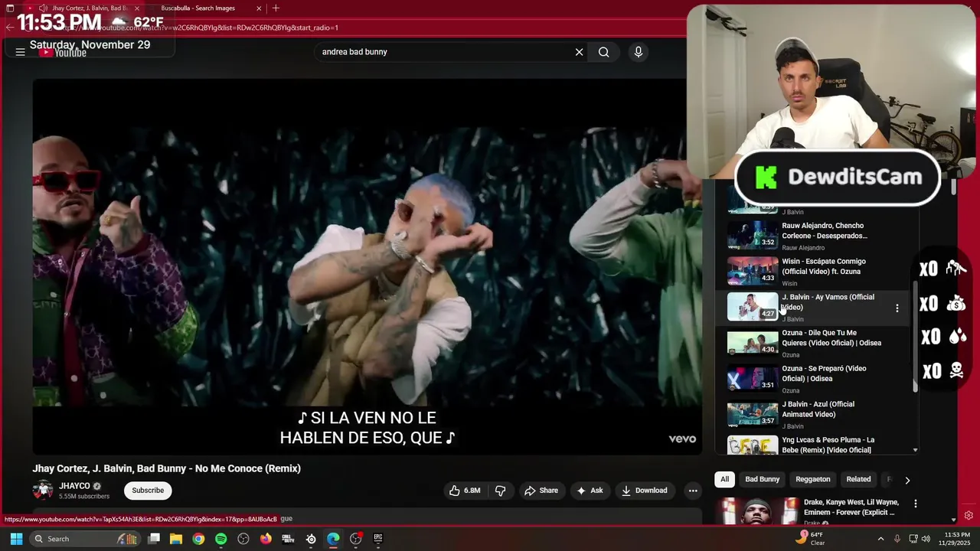The height and width of the screenshot is (551, 980).
Task: Open OBS with red recording dot
Action: coord(355,539)
